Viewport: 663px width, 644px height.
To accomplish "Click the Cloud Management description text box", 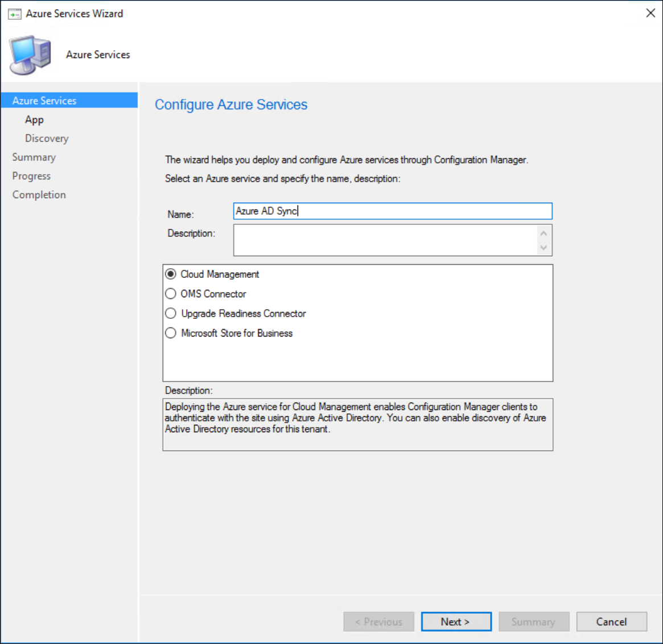I will (x=358, y=424).
